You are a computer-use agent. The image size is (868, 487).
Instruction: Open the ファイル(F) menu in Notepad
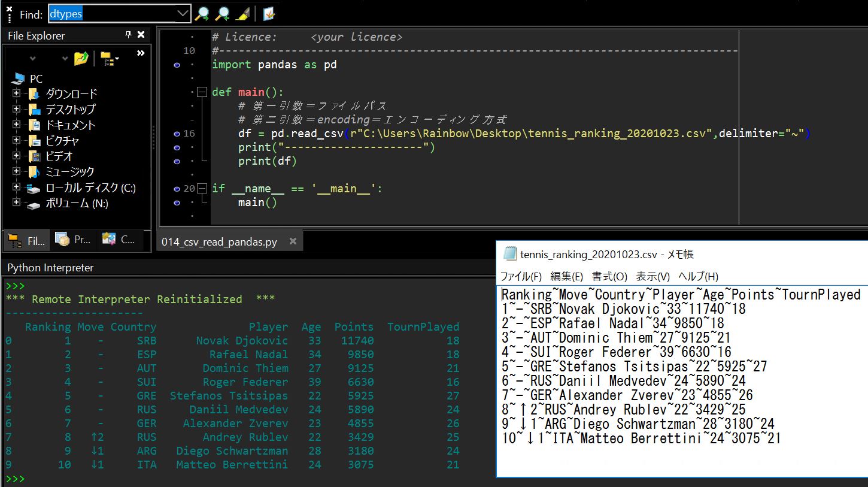tap(521, 276)
